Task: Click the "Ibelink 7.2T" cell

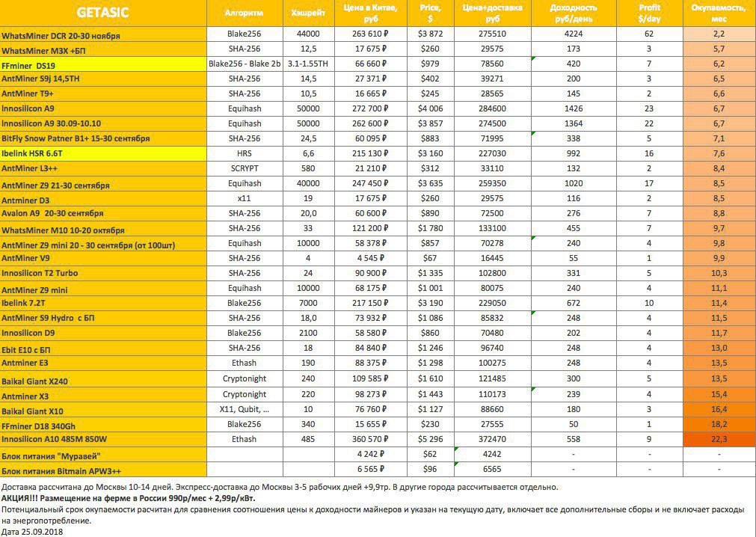Action: pos(103,303)
